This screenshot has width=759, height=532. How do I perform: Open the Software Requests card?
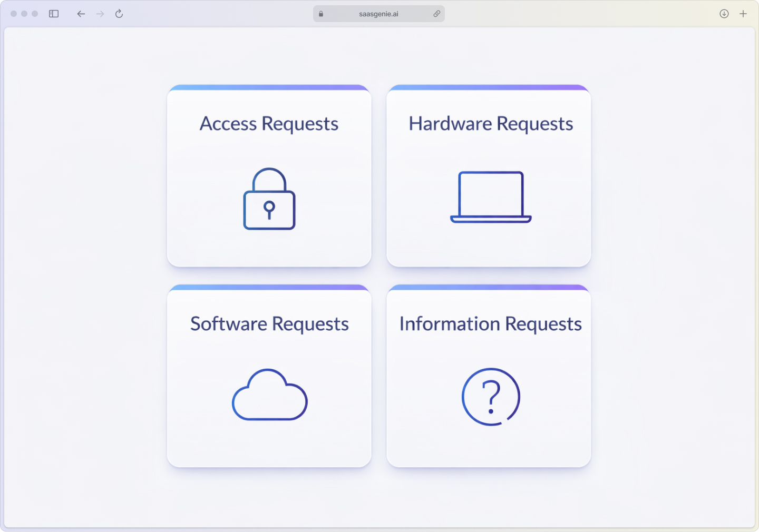269,376
